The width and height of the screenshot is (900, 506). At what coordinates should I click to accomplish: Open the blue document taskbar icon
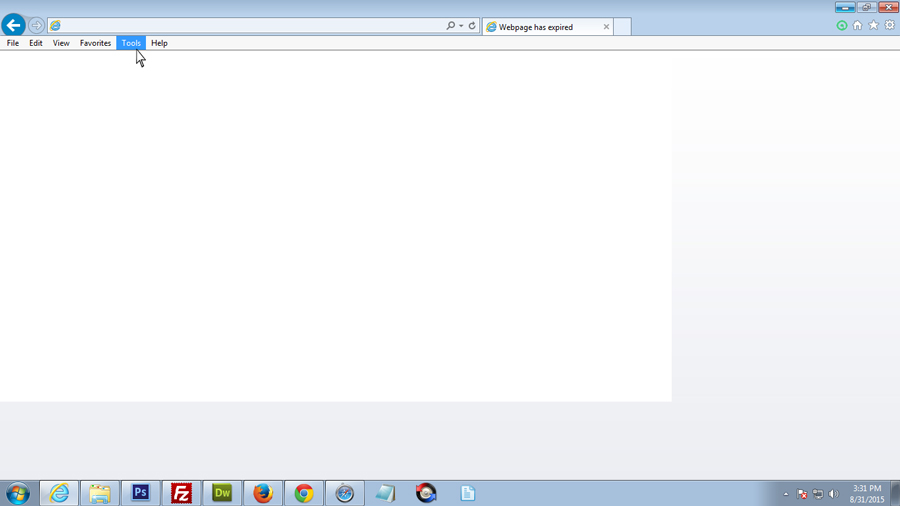[467, 493]
